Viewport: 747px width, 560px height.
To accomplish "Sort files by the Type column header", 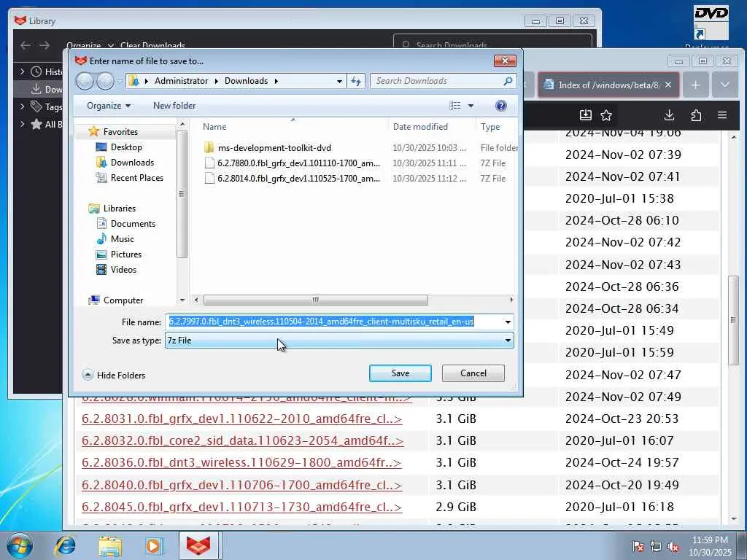I will tap(490, 127).
